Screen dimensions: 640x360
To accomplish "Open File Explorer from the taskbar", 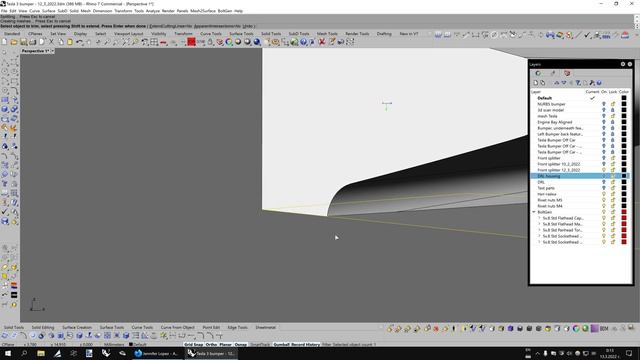I will (41, 353).
